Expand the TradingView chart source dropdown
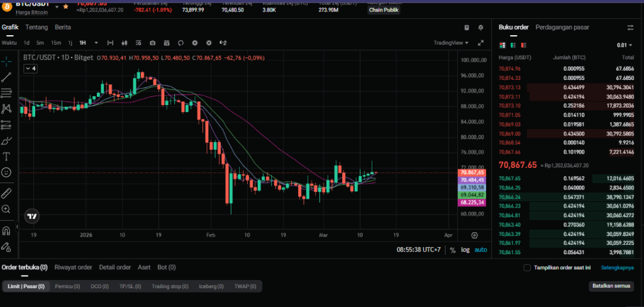Viewport: 644px width, 307px height. pos(451,43)
